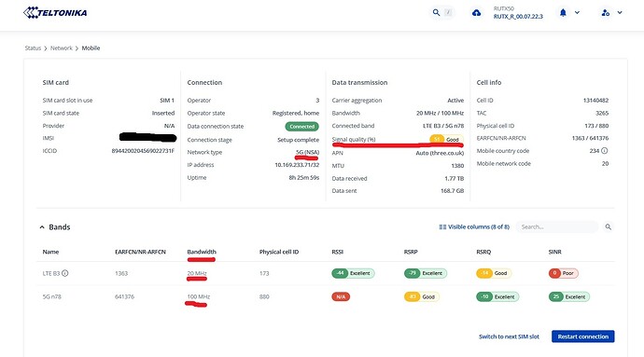Click the Uptime value 8h 25m 59s
The image size is (644, 357).
pos(303,177)
